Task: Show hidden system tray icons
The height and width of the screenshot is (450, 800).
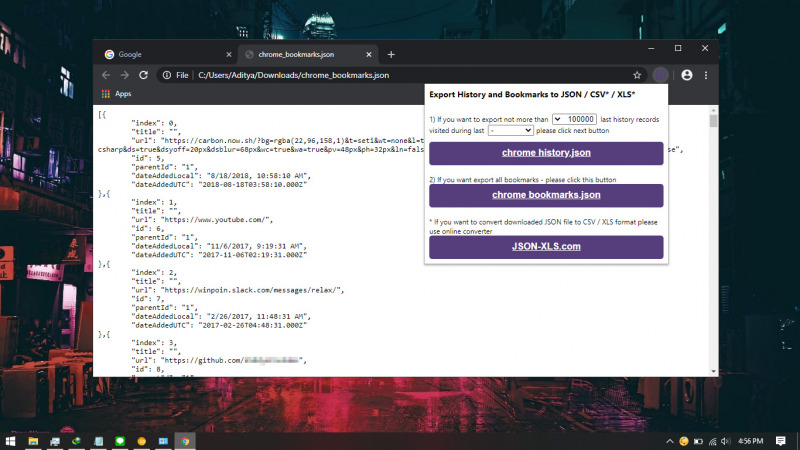Action: click(669, 441)
